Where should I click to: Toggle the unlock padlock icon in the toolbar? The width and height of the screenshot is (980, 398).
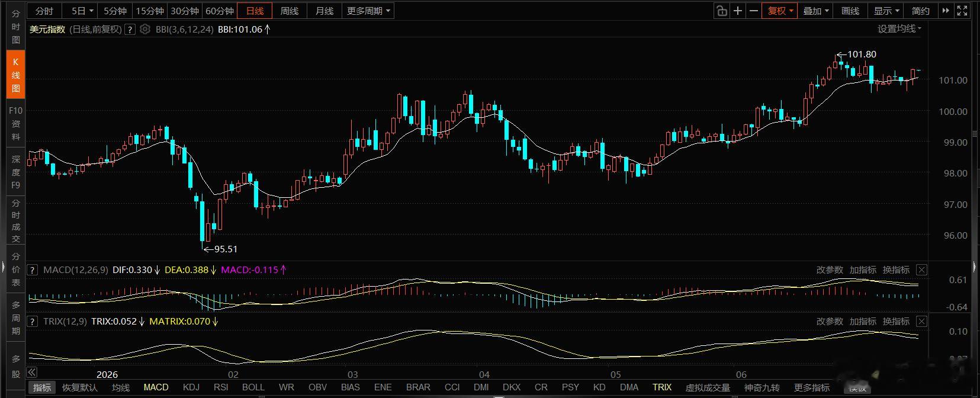click(721, 11)
